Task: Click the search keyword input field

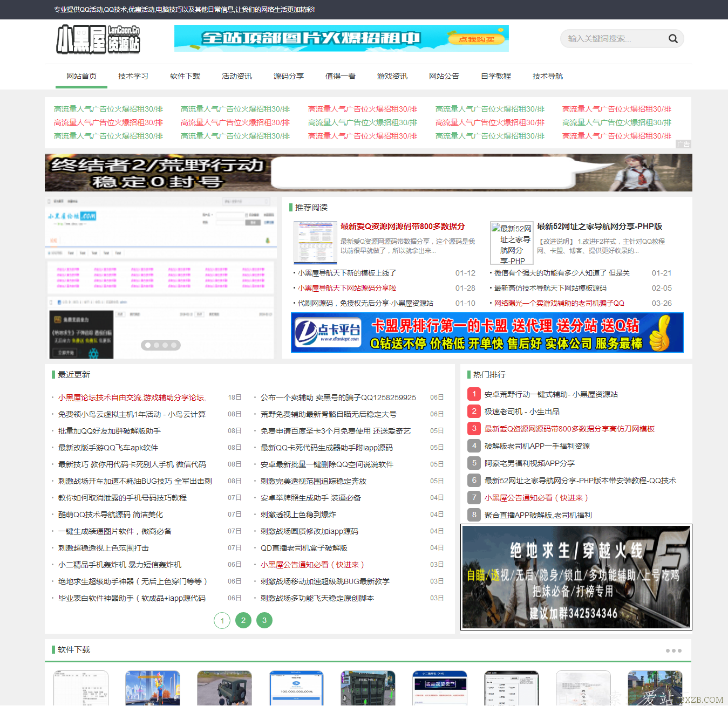Action: coord(615,38)
